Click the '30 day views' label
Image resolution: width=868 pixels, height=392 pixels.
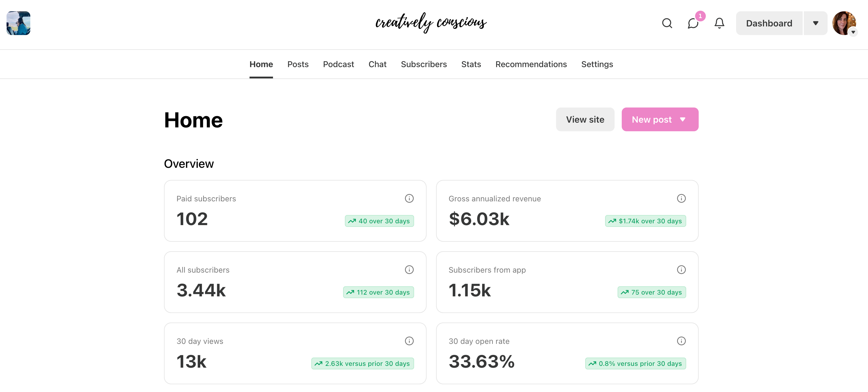click(200, 342)
